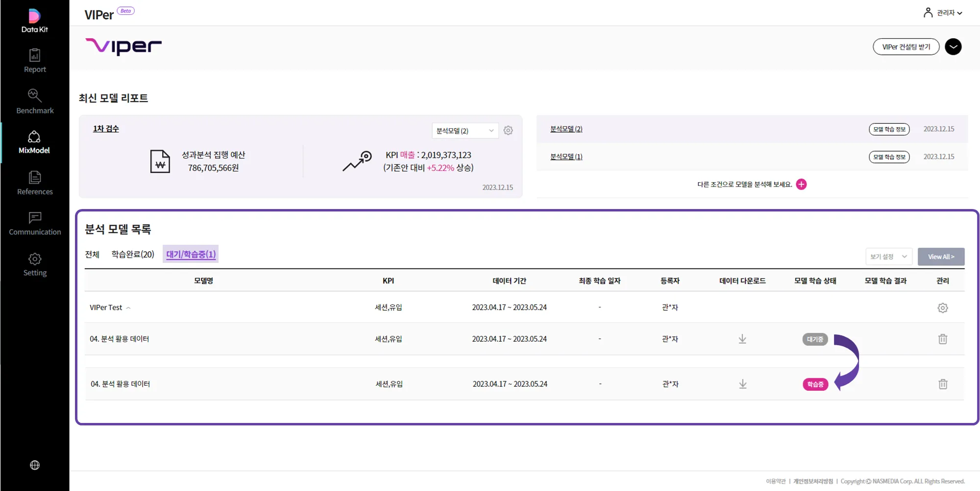Viewport: 980px width, 491px height.
Task: Delete the 학습중 model row
Action: (x=943, y=384)
